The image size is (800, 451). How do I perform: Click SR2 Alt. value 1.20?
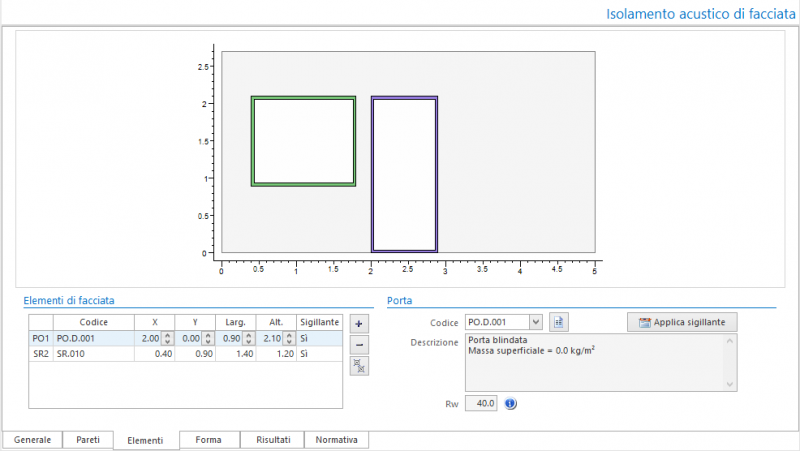tap(276, 354)
